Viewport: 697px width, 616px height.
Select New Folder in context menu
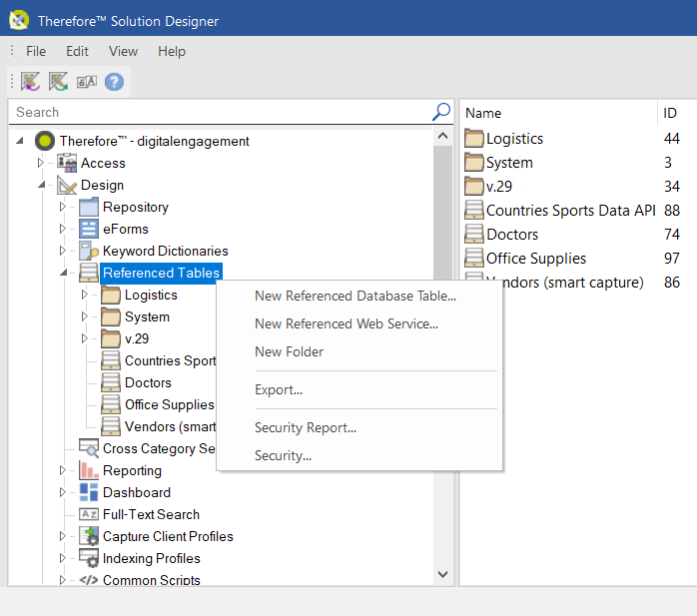359,351
